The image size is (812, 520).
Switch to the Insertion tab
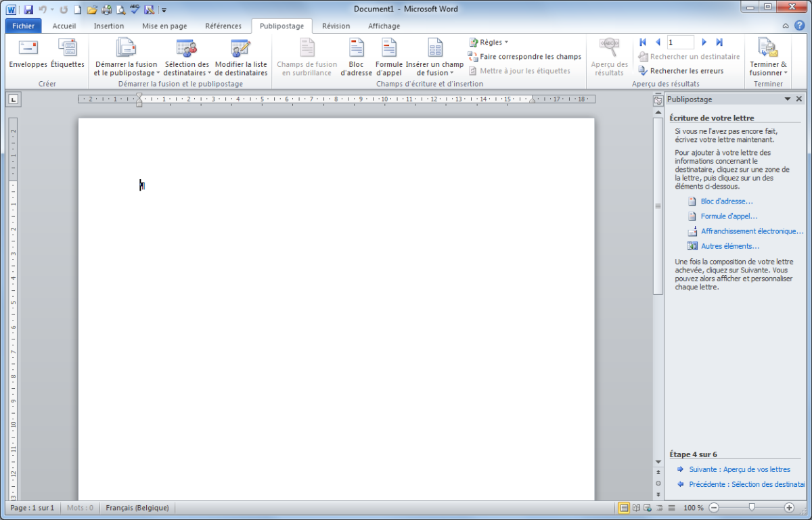pos(109,26)
